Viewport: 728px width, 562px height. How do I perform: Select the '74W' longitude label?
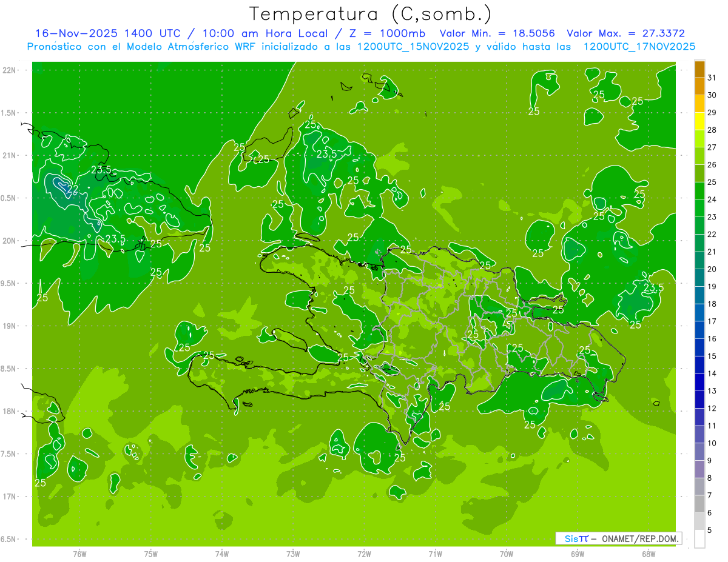[x=222, y=553]
